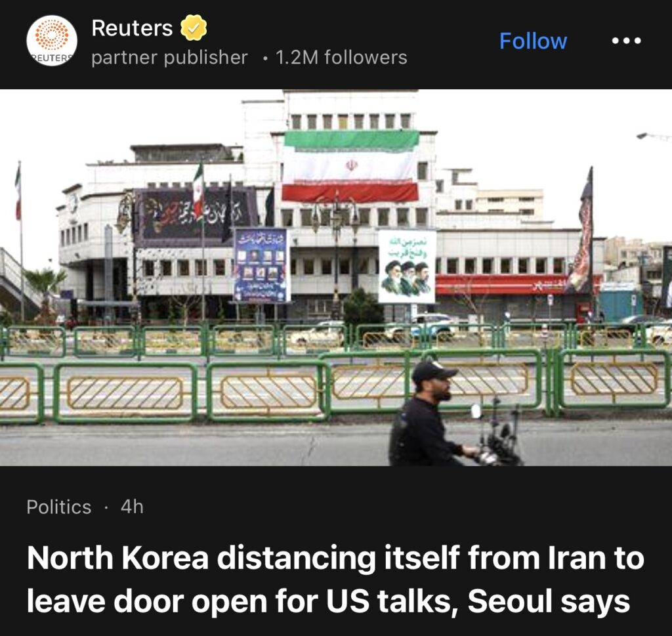Open the Reuters circular logo avatar
672x636 pixels.
click(52, 41)
